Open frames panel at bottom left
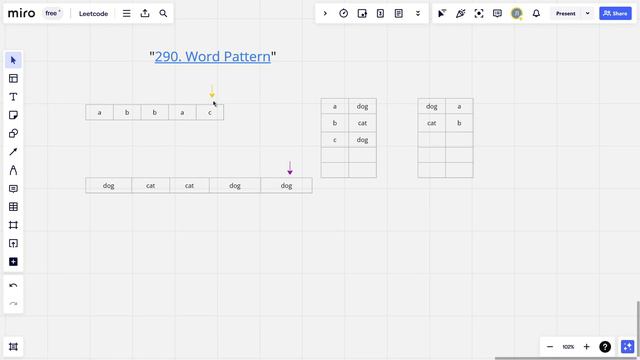640x360 pixels. pyautogui.click(x=13, y=347)
